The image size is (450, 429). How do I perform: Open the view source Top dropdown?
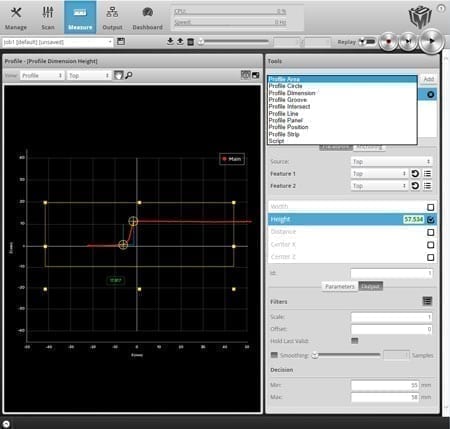(x=89, y=76)
